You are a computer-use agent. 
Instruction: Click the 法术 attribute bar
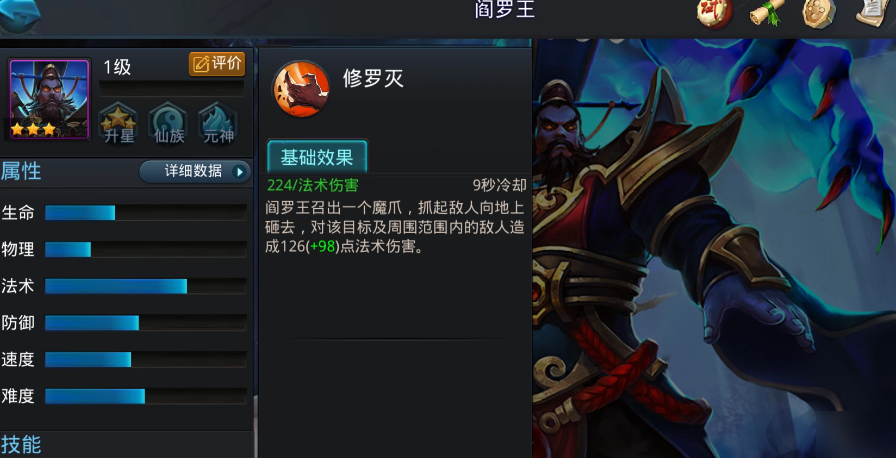(x=146, y=286)
